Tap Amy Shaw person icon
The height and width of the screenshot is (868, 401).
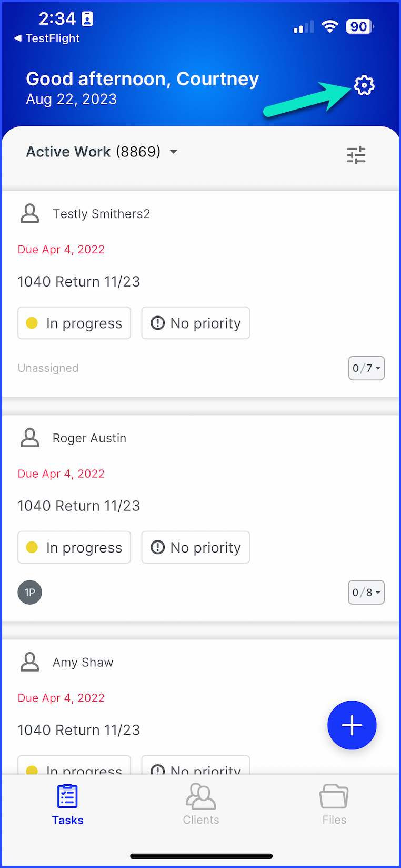30,662
